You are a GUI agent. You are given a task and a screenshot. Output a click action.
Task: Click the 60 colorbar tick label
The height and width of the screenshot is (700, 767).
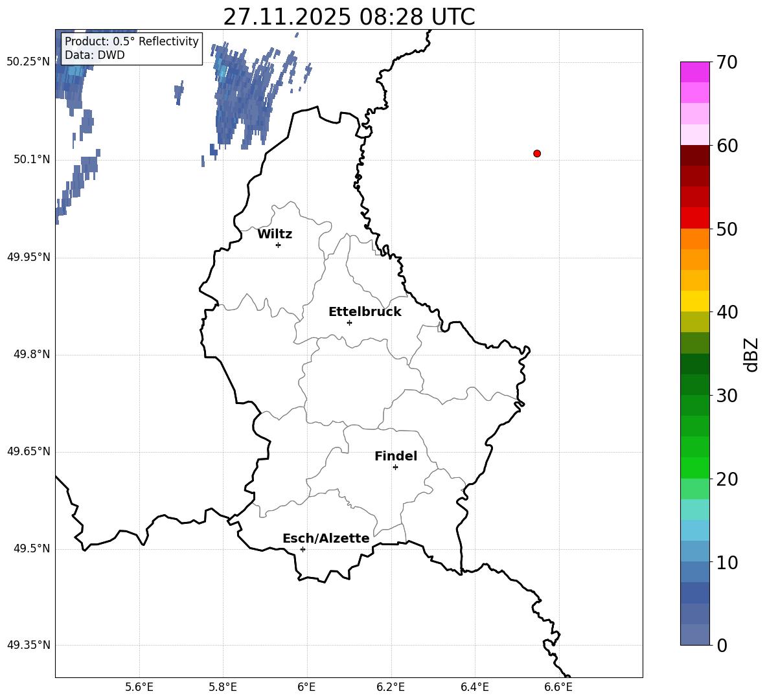(x=727, y=146)
